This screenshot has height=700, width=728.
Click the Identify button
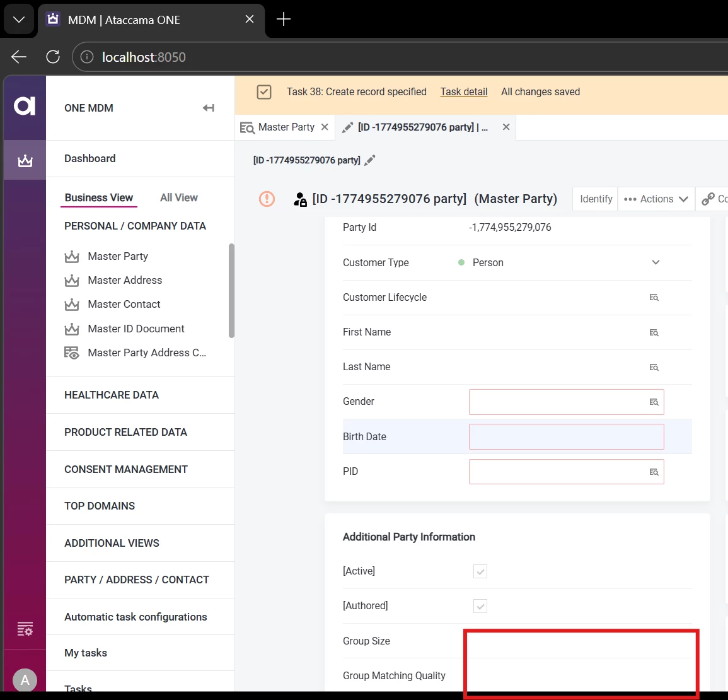[x=596, y=199]
